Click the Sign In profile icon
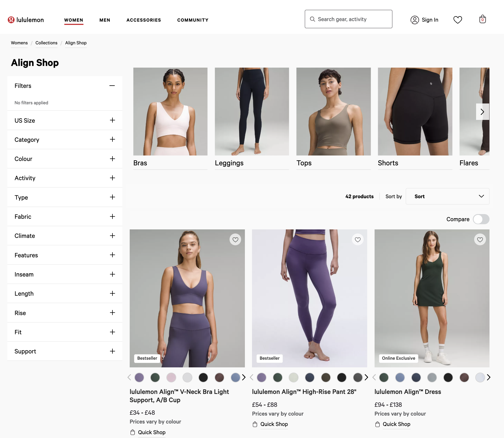 pyautogui.click(x=415, y=20)
